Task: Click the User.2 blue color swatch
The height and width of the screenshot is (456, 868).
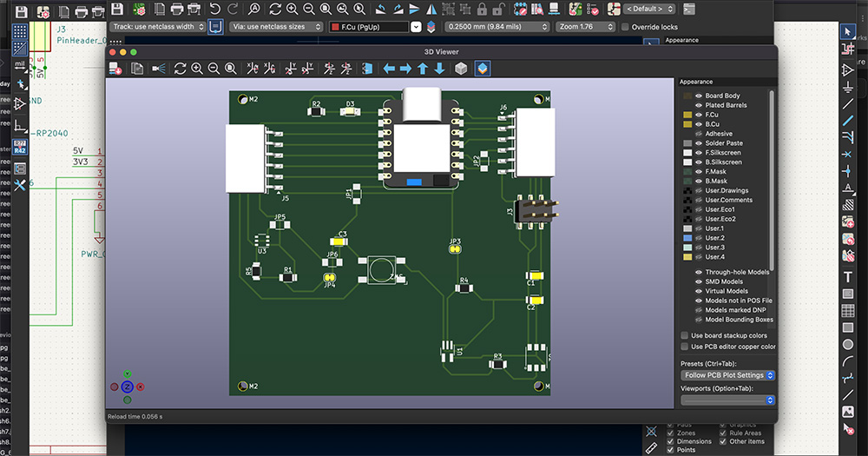Action: pyautogui.click(x=687, y=238)
